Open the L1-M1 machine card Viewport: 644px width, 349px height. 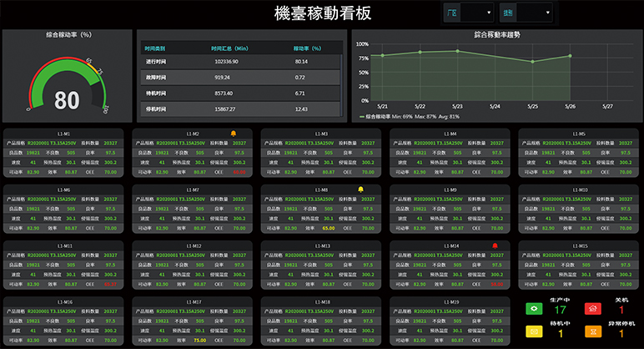pos(64,154)
